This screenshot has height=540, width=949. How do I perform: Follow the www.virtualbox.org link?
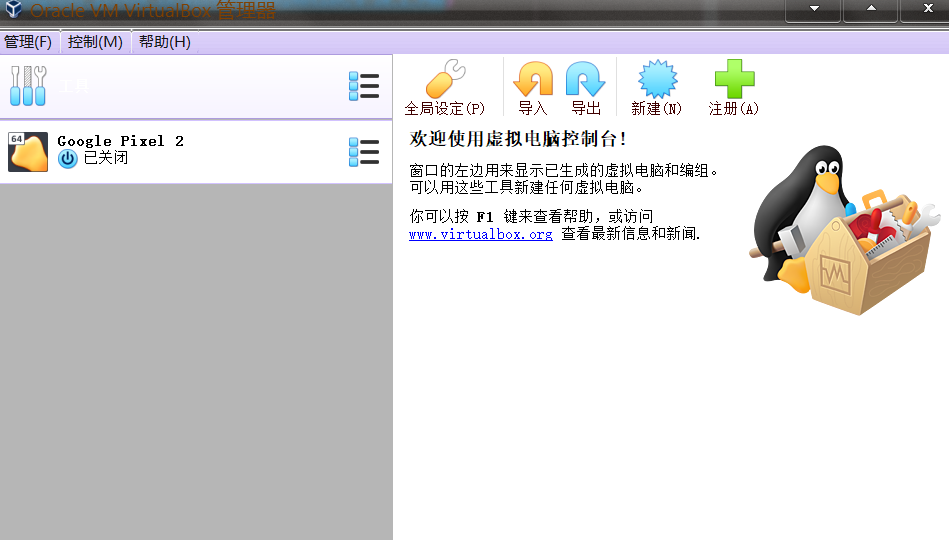point(480,234)
